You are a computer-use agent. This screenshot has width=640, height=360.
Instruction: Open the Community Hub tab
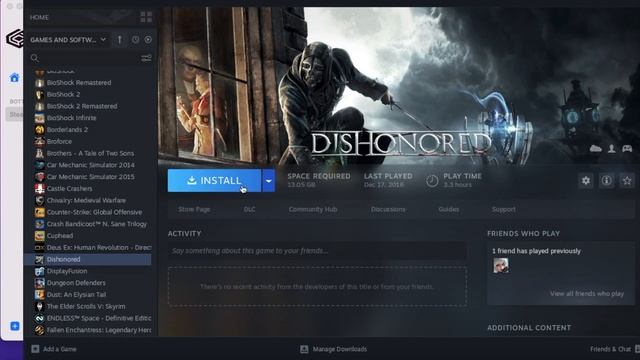point(313,209)
